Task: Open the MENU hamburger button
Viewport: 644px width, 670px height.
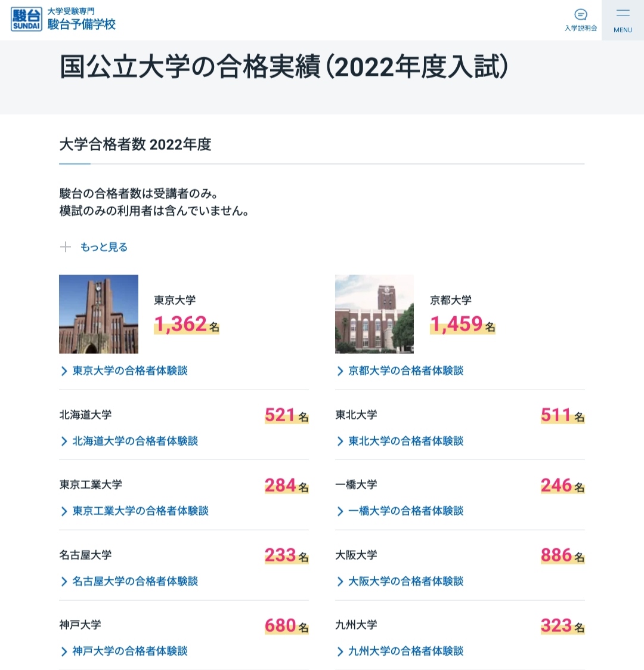Action: tap(623, 20)
